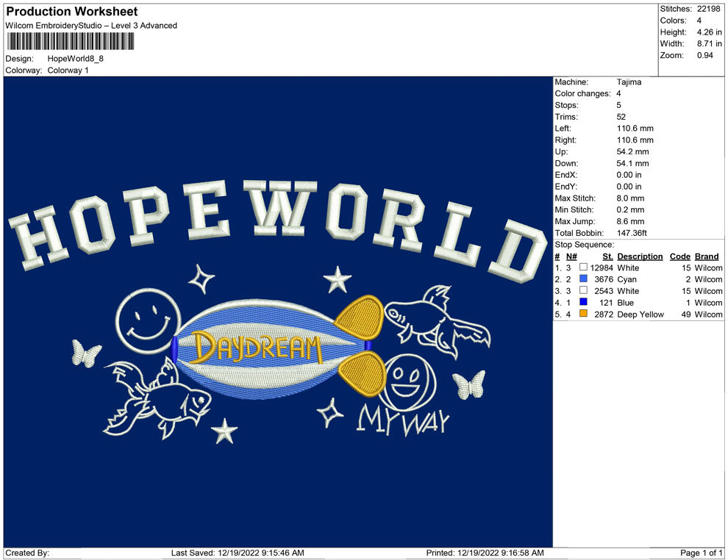Click the Deep Yellow description text
This screenshot has height=560, width=728.
click(x=640, y=314)
